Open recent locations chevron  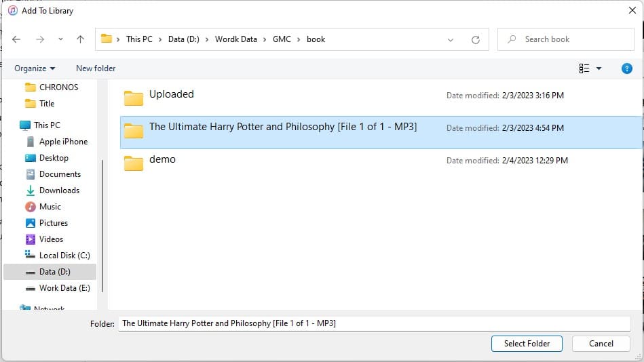[x=60, y=39]
